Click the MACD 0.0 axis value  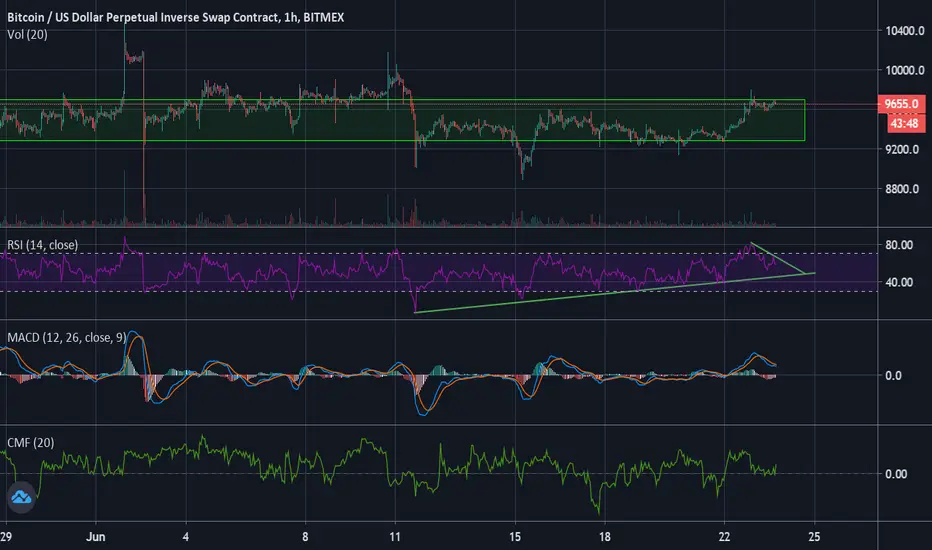pyautogui.click(x=893, y=376)
